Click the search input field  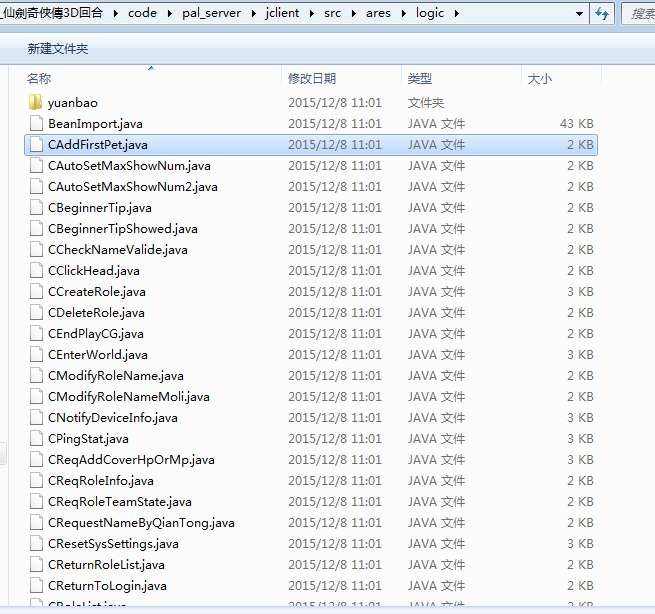point(639,14)
